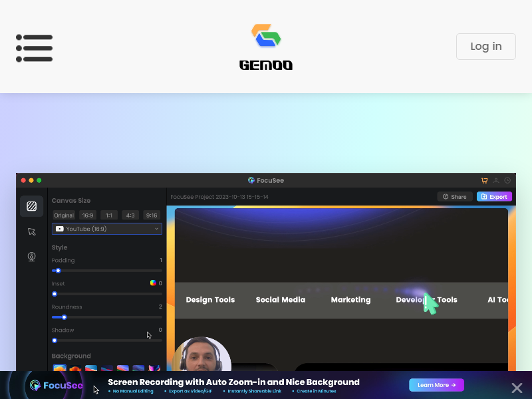532x399 pixels.
Task: Click the Design Tools tab in preview
Action: (x=210, y=300)
